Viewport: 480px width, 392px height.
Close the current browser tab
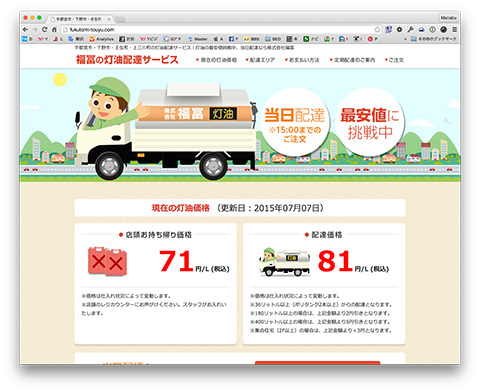point(109,19)
